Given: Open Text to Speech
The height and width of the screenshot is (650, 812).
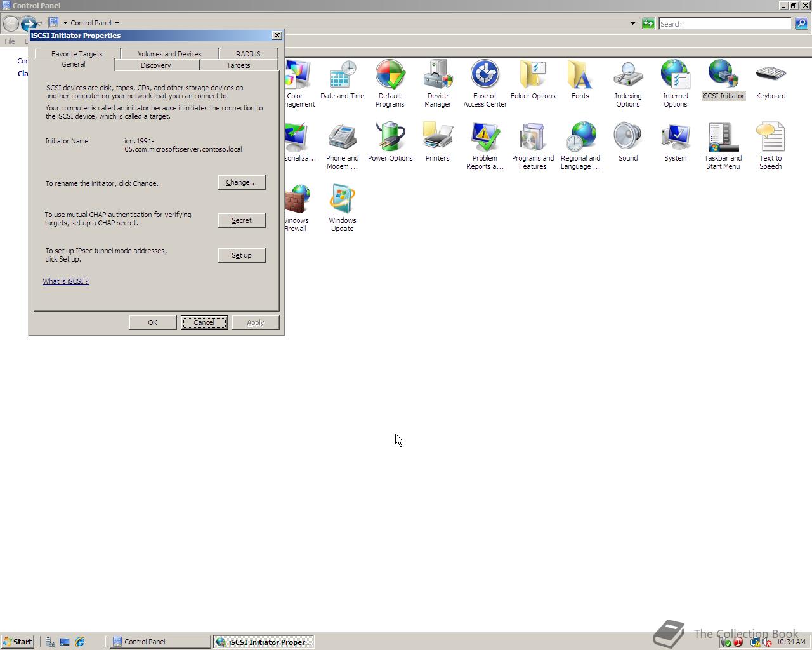Looking at the screenshot, I should point(770,146).
